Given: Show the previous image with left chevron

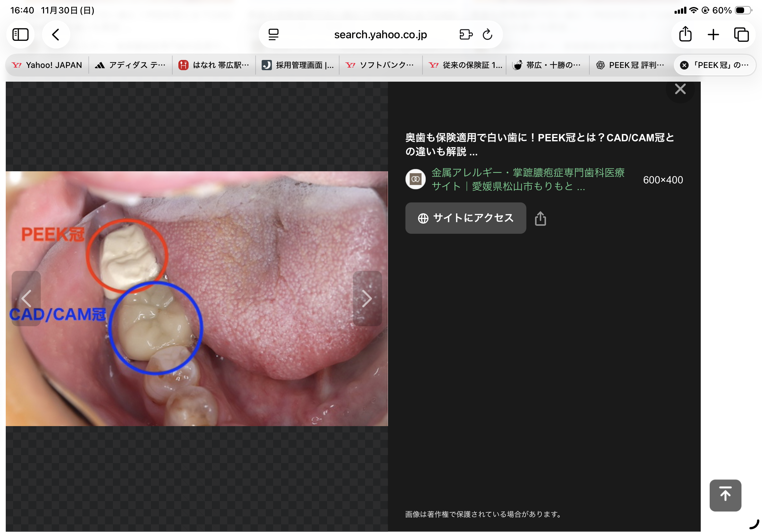Looking at the screenshot, I should coord(26,299).
